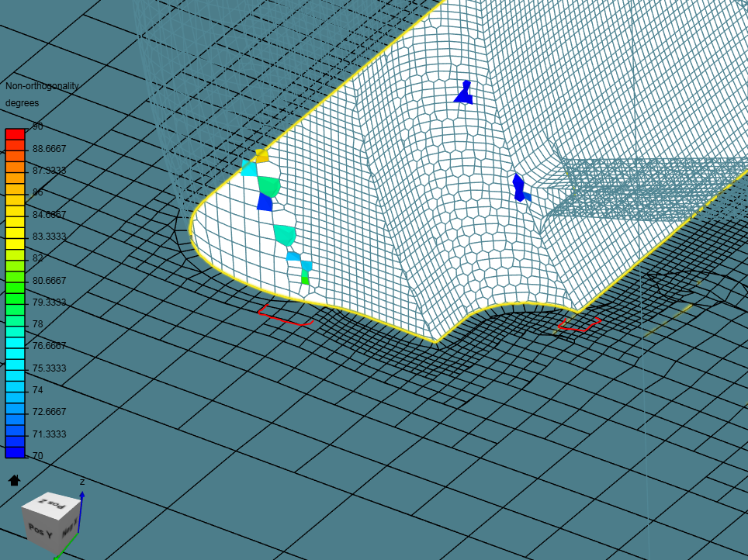Click the 'Pos Y' face of orientation cube
This screenshot has height=560, width=748.
tap(40, 531)
